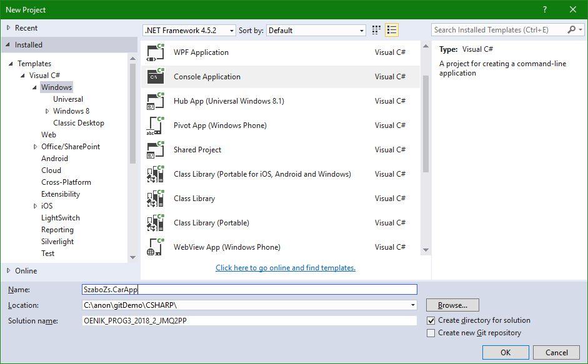Viewport: 588px width, 364px height.
Task: Switch to medium icons list view
Action: coord(392,30)
